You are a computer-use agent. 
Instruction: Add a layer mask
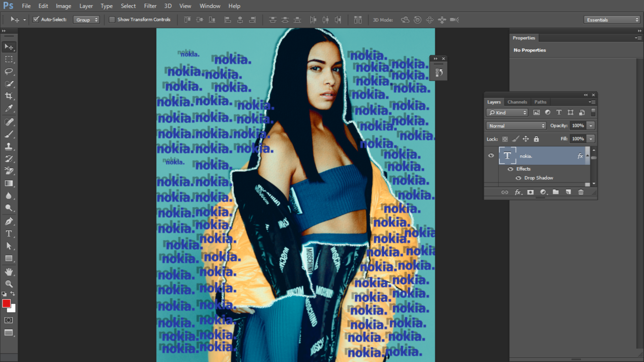pos(530,192)
